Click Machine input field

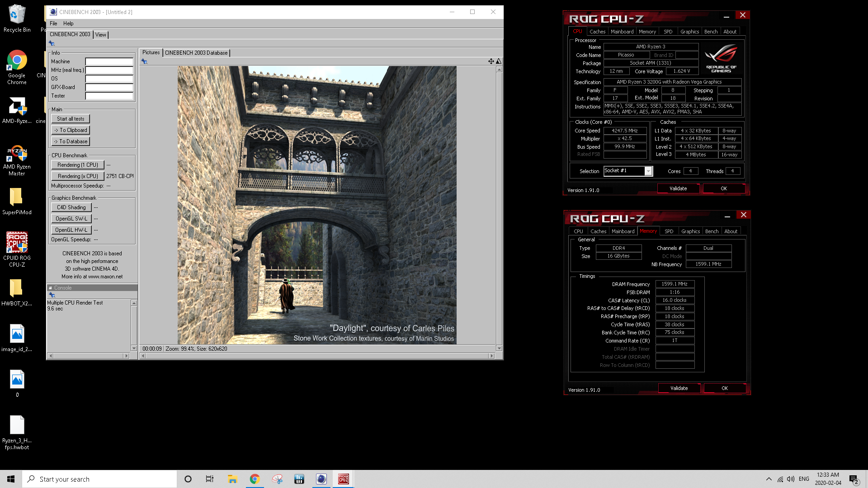coord(109,61)
